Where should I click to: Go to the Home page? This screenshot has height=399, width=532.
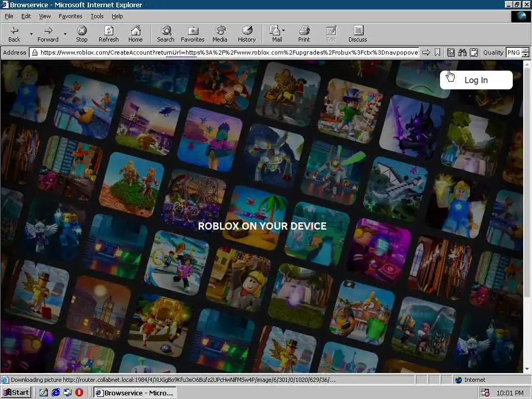click(x=136, y=34)
